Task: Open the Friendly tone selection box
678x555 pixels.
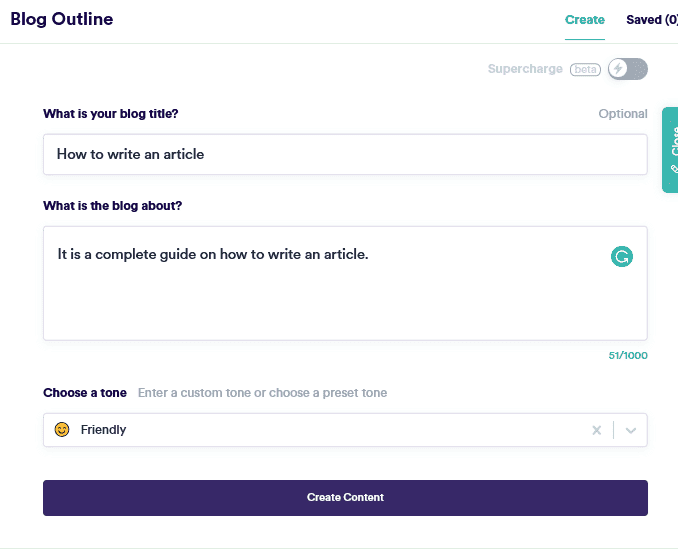Action: (320, 430)
